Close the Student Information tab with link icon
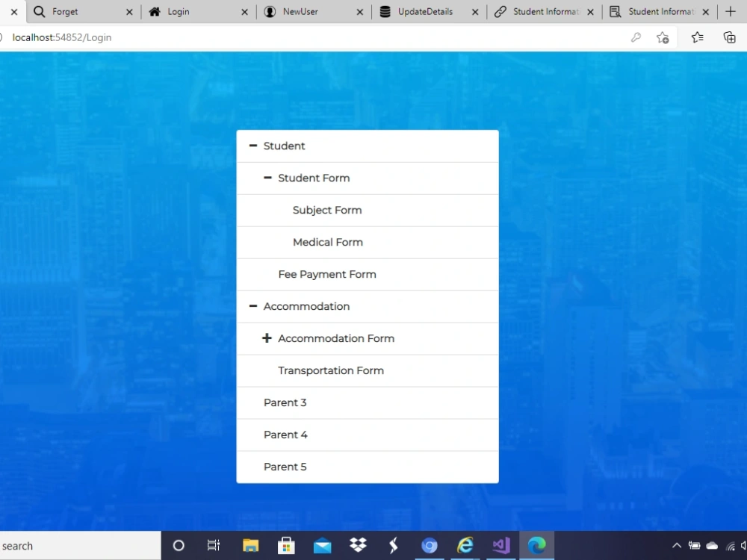The image size is (747, 560). (590, 12)
